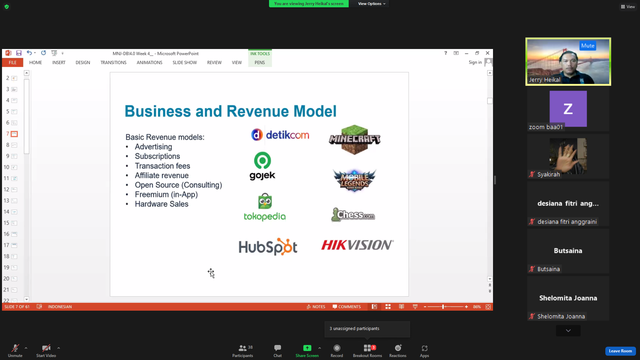Click the 'Freemium (in-App)' bullet text

pyautogui.click(x=166, y=195)
